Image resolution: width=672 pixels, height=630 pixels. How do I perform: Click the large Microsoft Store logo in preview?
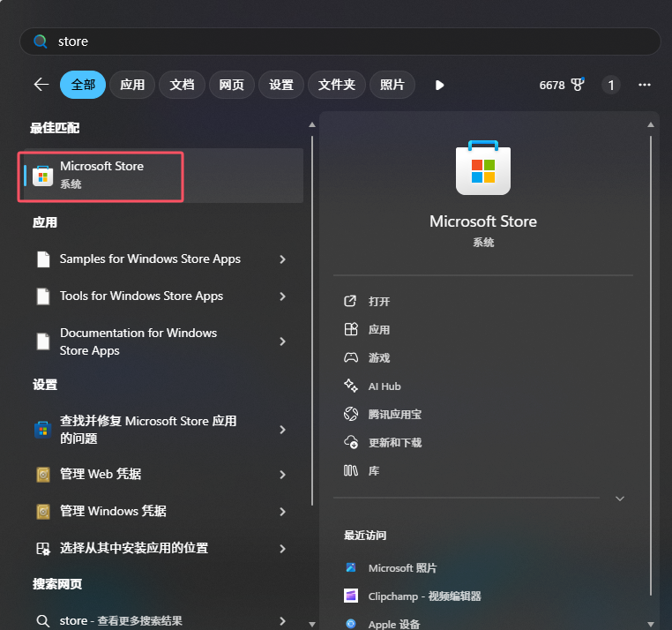(x=483, y=168)
